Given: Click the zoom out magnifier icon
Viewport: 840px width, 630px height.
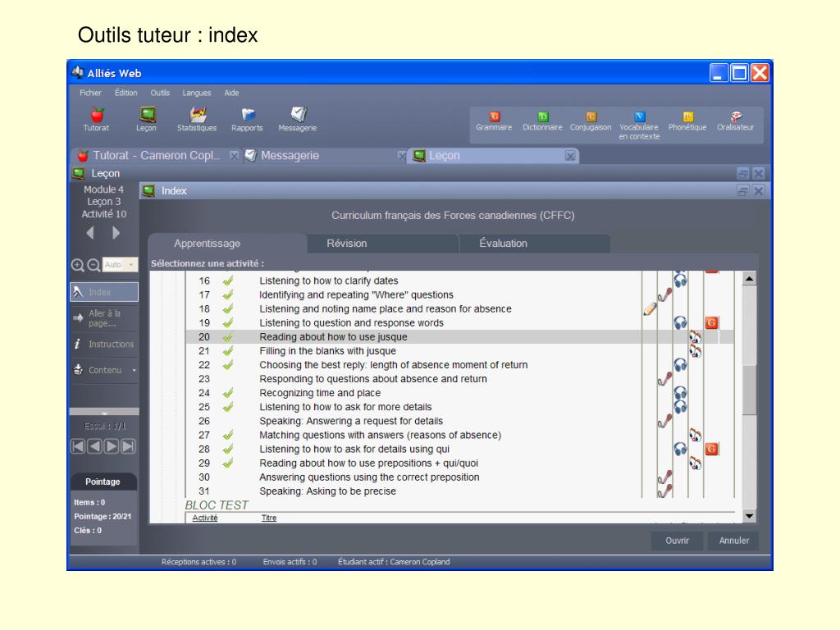Looking at the screenshot, I should (x=94, y=265).
